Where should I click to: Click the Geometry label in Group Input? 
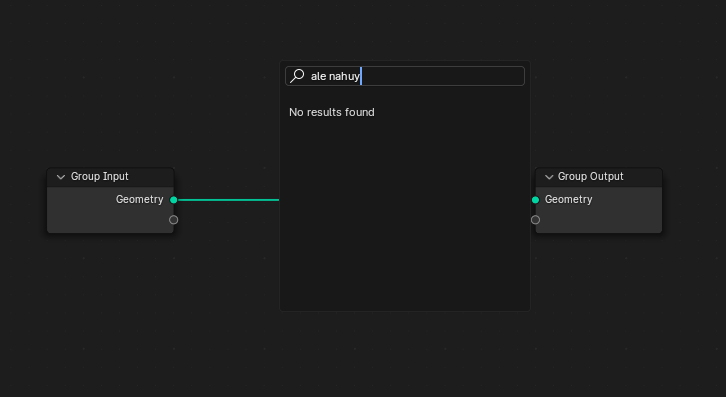tap(139, 200)
